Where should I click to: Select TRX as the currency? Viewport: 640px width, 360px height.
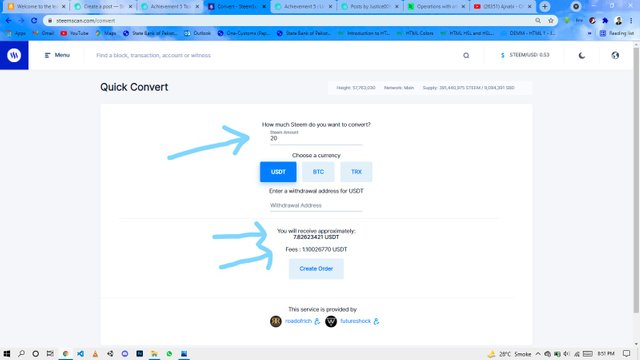pyautogui.click(x=356, y=172)
